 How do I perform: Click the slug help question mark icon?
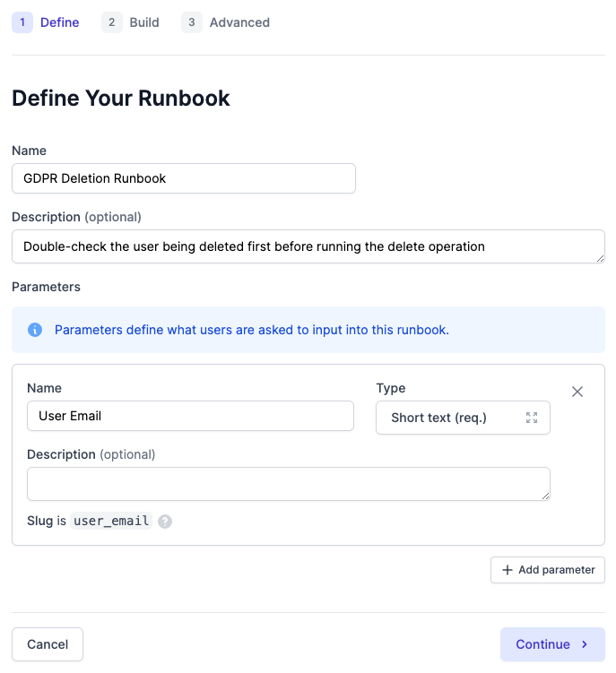point(165,522)
